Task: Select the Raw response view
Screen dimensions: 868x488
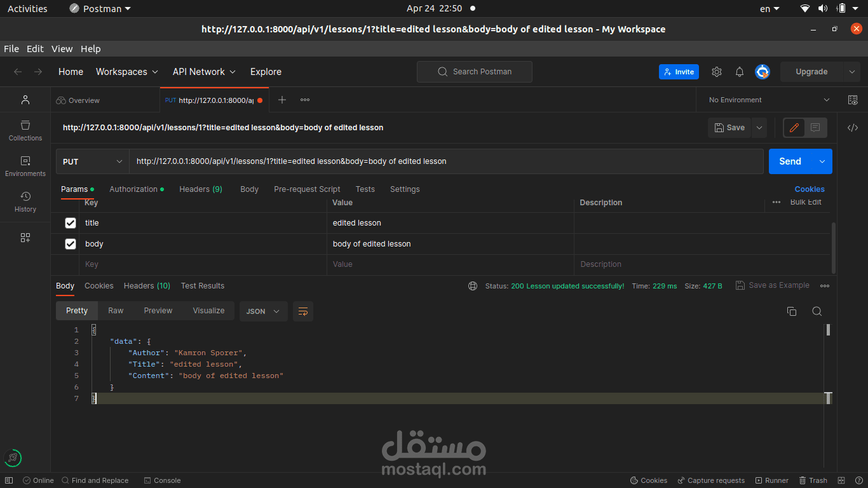Action: tap(116, 311)
